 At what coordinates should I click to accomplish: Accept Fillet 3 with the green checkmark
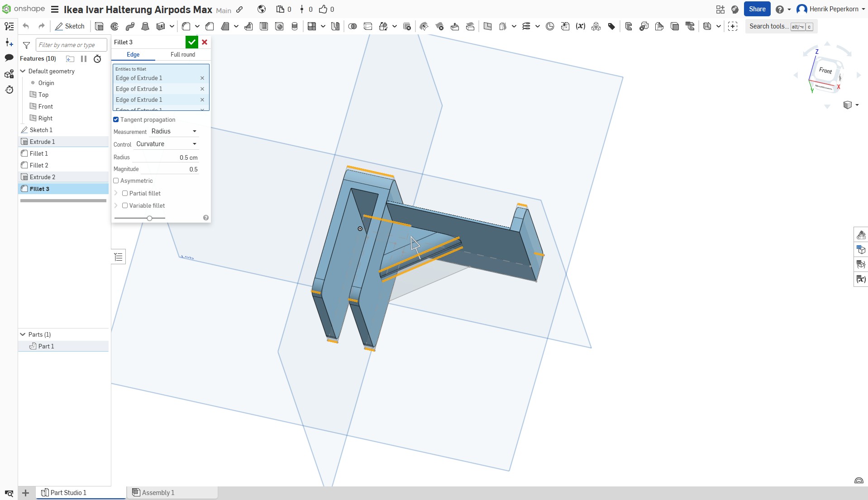pyautogui.click(x=191, y=42)
